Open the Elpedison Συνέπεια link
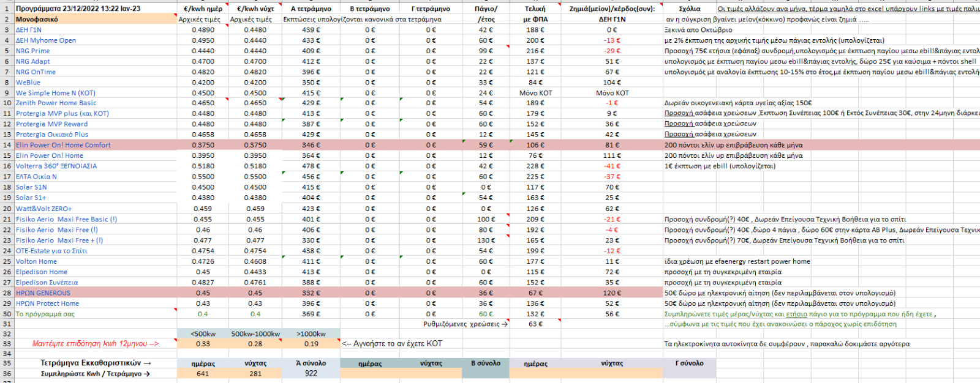980x383 pixels. coord(47,282)
